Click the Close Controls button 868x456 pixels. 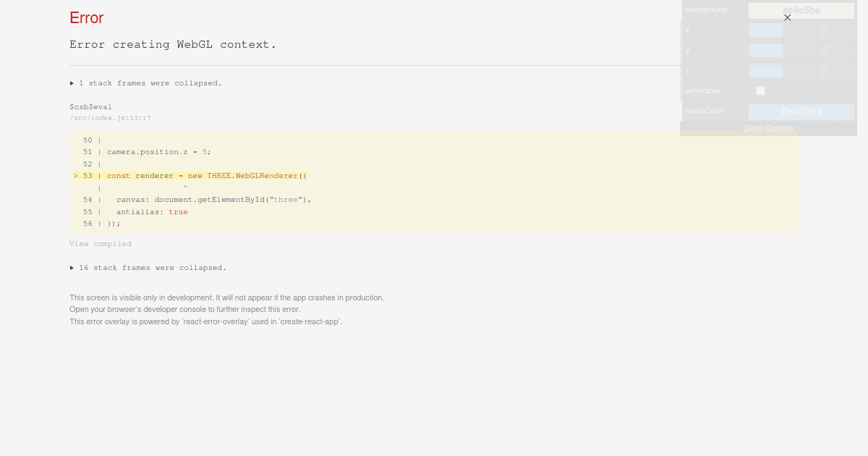coord(768,128)
